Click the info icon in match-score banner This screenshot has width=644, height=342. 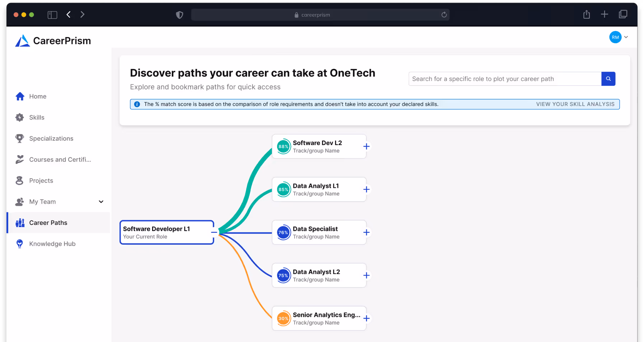[137, 104]
